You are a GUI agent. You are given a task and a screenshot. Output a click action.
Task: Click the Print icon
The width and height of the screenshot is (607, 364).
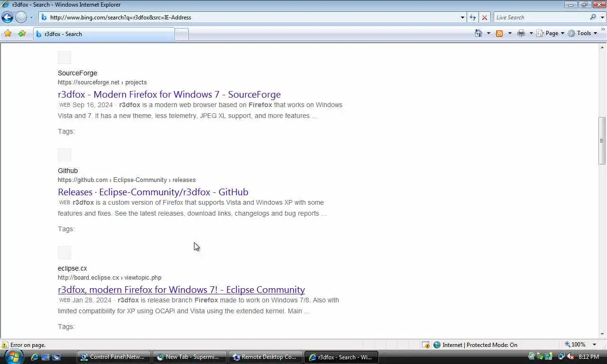click(521, 33)
